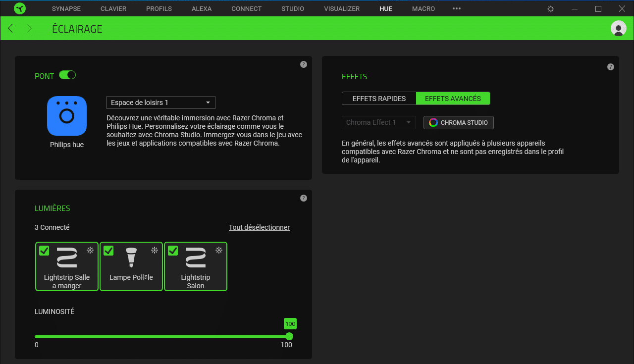634x364 pixels.
Task: Click the 3 Connecté status text
Action: click(52, 227)
